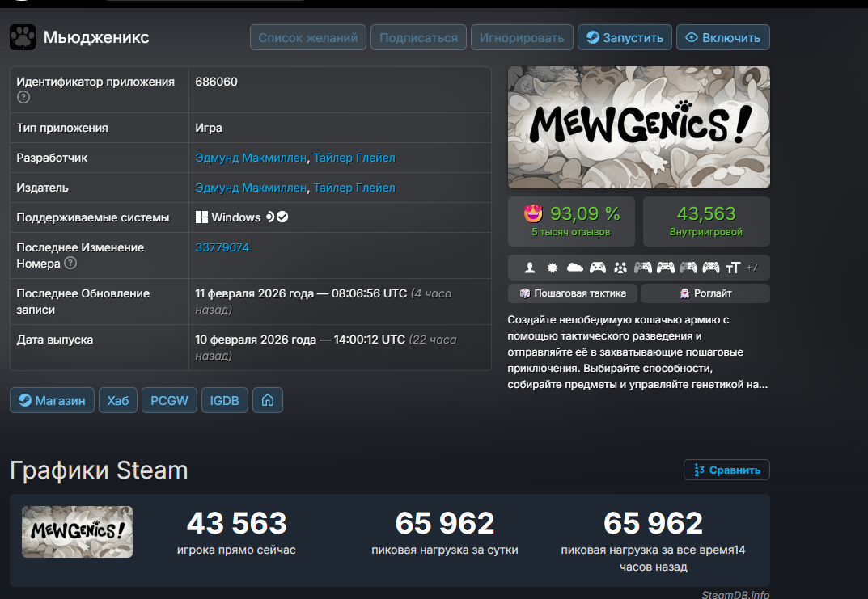Click the app ID value 686060
This screenshot has width=868, height=599.
[x=217, y=82]
